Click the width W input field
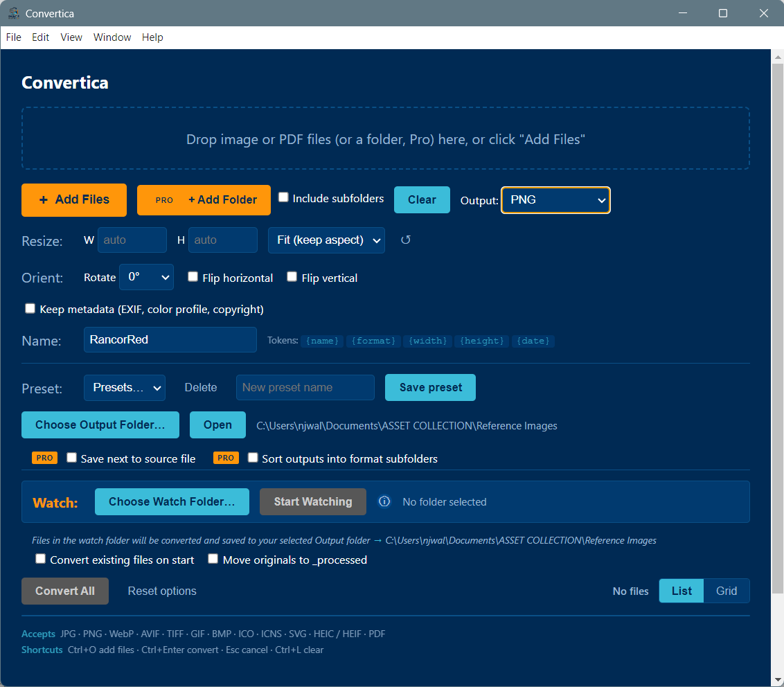Screen dimensions: 784x687 132,240
